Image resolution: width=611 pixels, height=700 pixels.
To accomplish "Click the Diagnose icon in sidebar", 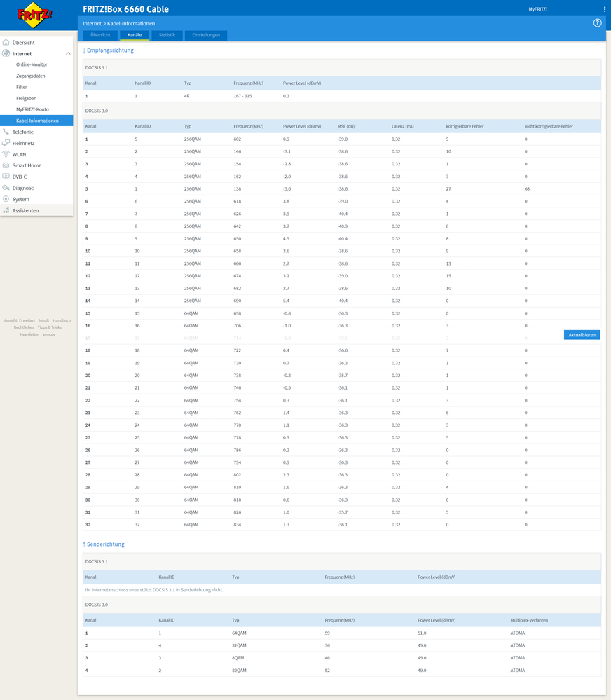I will 6,188.
